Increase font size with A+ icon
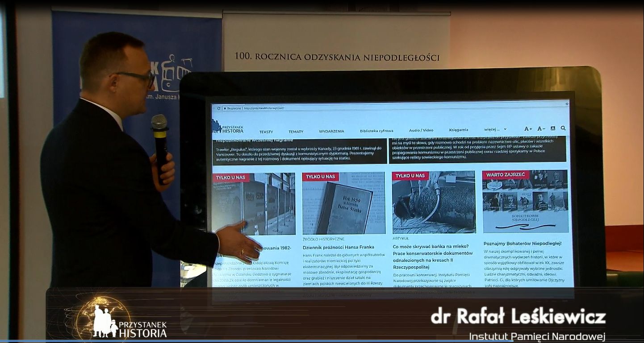 pos(528,129)
